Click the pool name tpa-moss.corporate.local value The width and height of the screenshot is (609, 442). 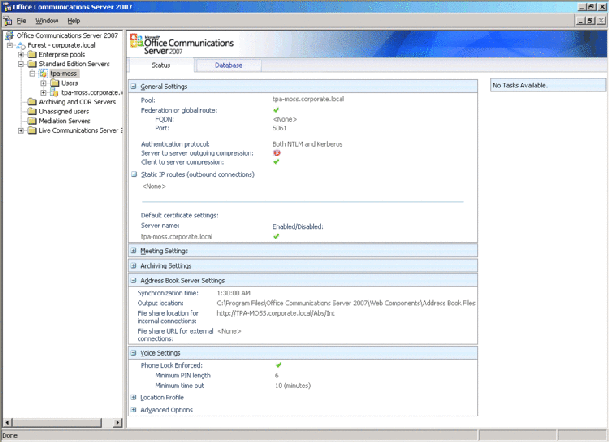pyautogui.click(x=308, y=99)
